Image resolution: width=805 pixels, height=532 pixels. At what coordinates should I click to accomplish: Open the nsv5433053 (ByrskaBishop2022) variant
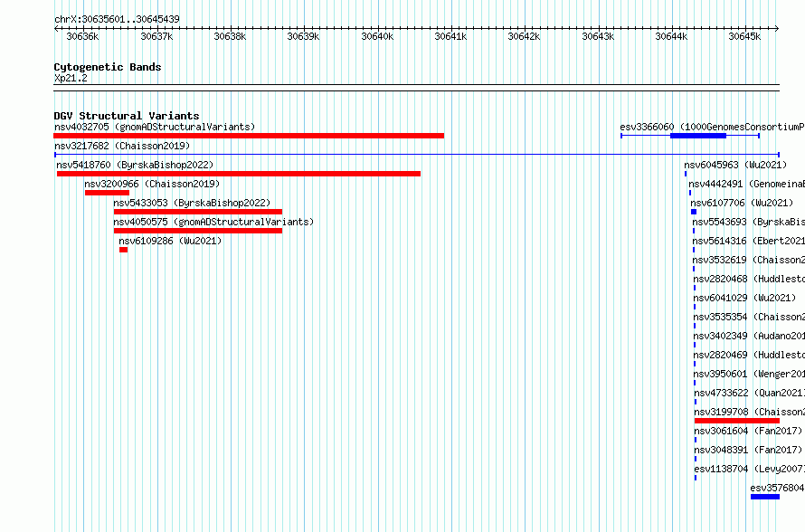(x=192, y=203)
